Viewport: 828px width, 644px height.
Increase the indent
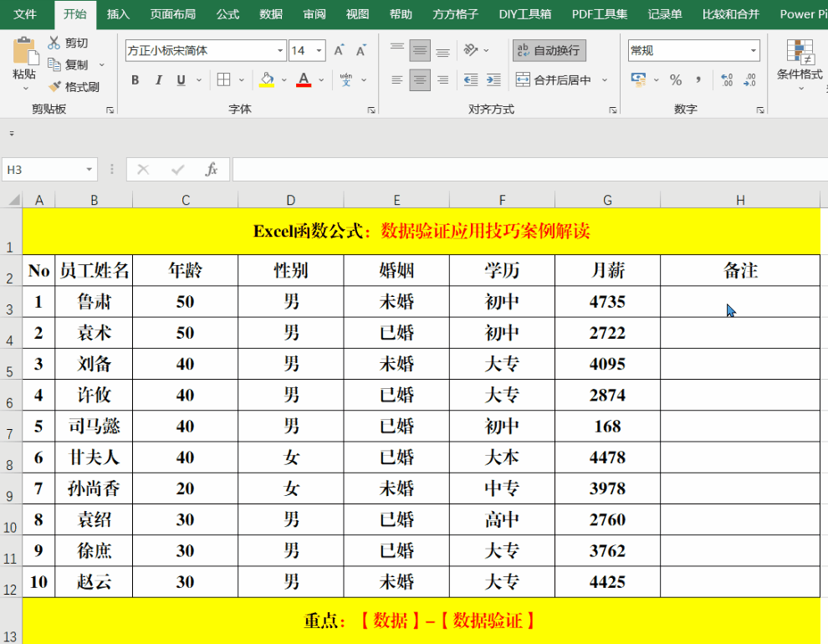pos(493,80)
